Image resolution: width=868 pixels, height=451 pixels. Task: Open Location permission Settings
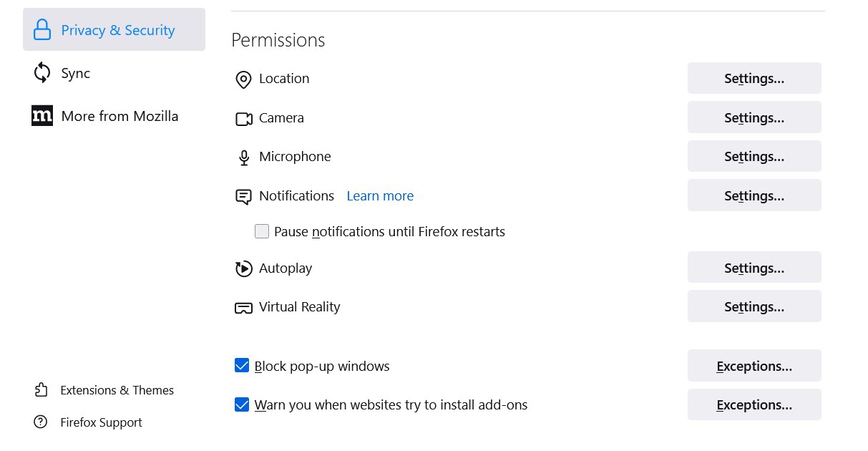pyautogui.click(x=754, y=79)
